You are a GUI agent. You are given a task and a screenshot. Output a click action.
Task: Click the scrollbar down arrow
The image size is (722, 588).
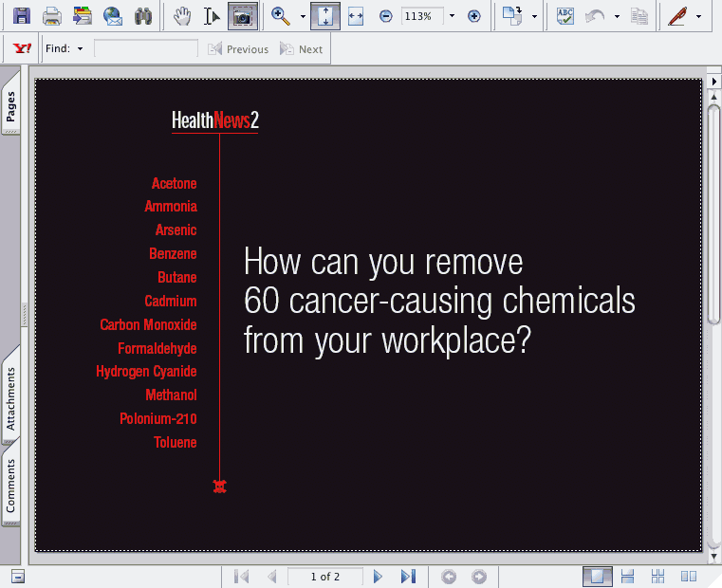(x=713, y=556)
